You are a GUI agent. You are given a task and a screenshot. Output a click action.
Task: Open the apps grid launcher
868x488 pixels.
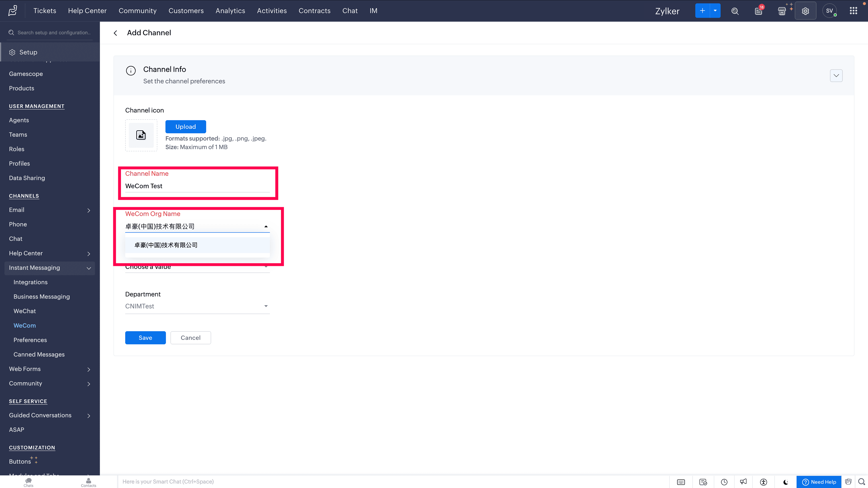point(853,11)
